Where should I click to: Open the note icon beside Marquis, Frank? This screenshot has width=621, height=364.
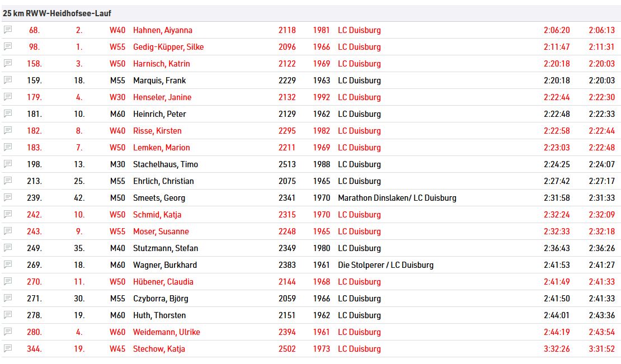(8, 80)
